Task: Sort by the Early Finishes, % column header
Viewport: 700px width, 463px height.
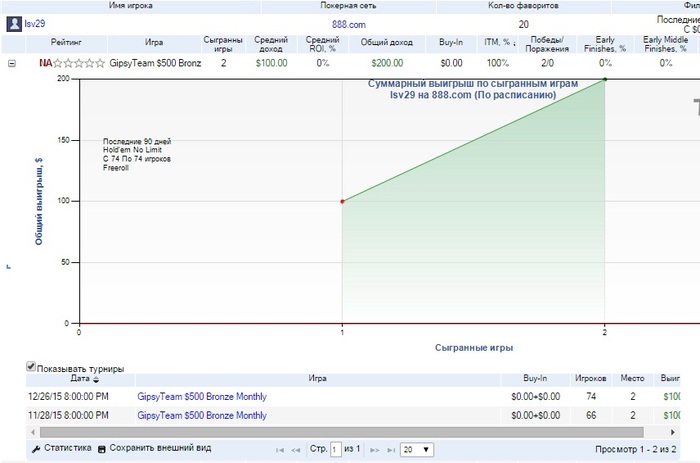Action: (605, 44)
